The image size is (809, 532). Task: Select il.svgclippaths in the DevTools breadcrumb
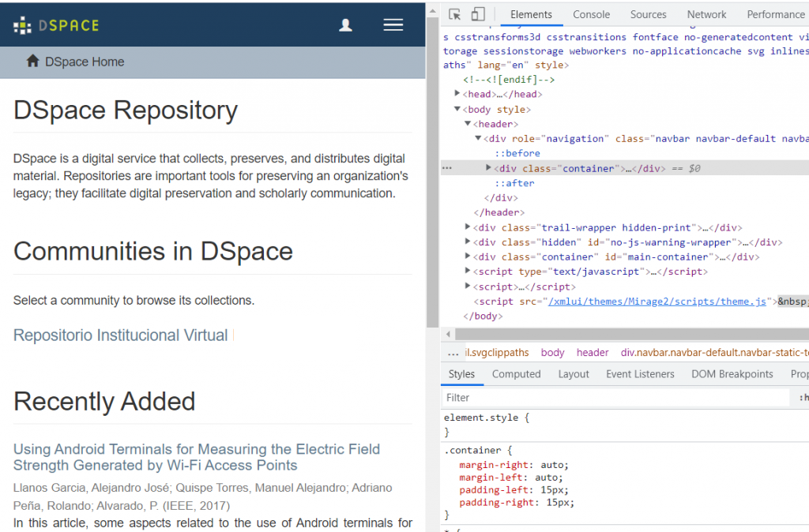(497, 353)
